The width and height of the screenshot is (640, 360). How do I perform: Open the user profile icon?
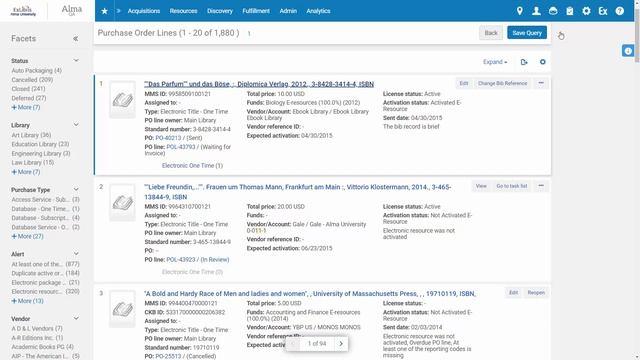[x=536, y=11]
